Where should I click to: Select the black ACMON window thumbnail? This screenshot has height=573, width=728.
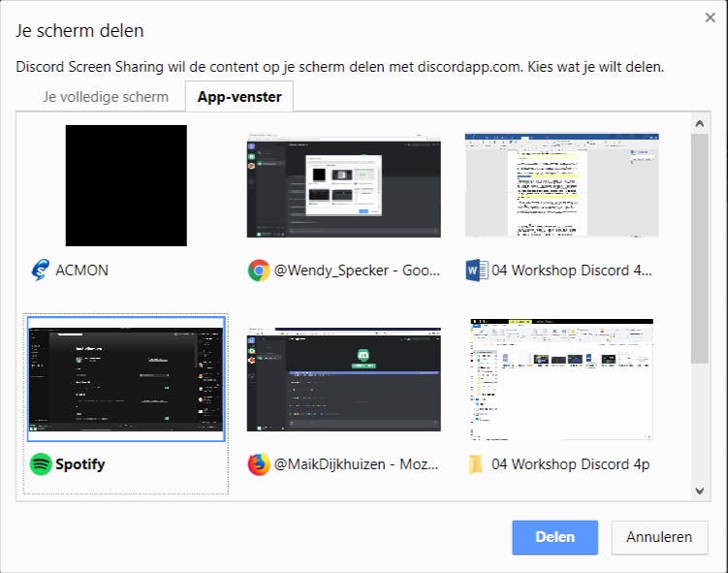[126, 185]
